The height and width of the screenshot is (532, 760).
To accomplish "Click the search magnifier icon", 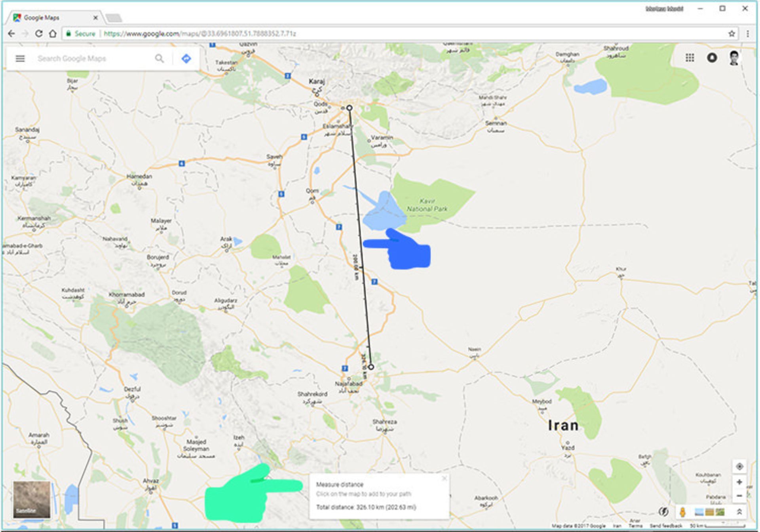I will [159, 59].
